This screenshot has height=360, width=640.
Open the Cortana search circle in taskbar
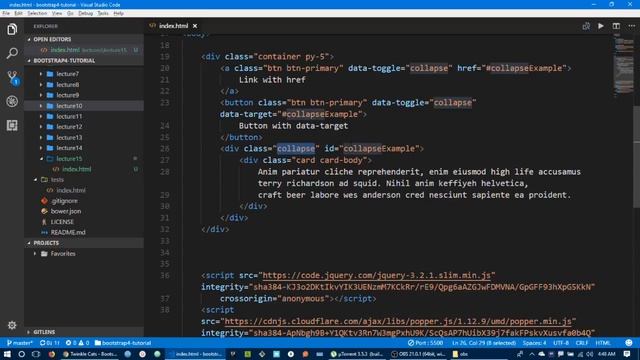(x=22, y=354)
